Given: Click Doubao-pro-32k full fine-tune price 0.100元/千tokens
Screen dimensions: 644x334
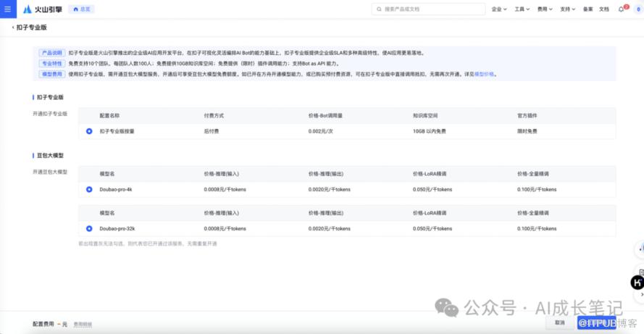Looking at the screenshot, I should click(537, 229).
